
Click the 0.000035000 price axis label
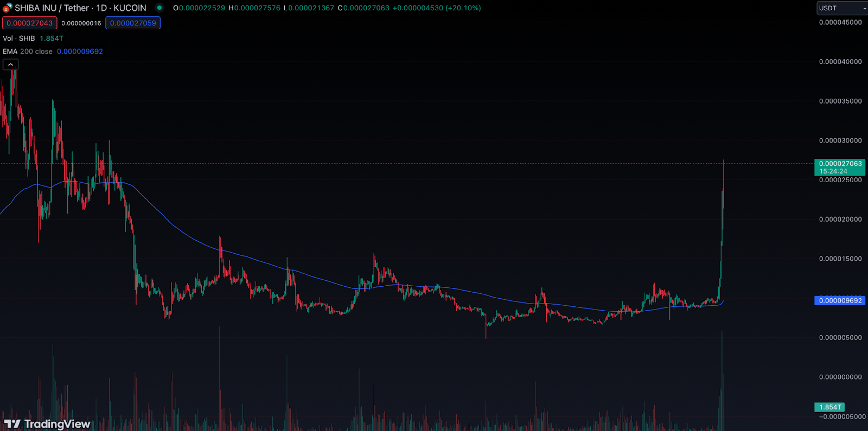click(x=840, y=101)
